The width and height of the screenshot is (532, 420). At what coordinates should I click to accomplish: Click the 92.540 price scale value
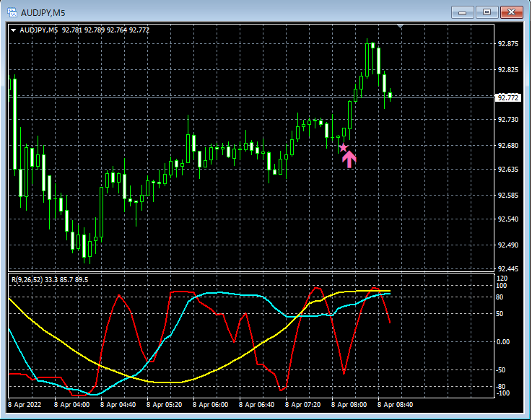click(x=507, y=219)
